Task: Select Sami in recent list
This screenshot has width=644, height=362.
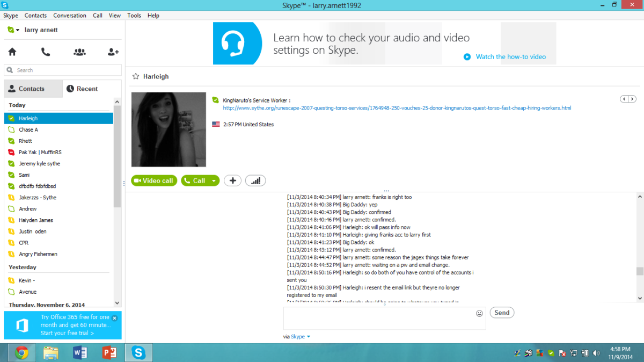Action: coord(58,175)
